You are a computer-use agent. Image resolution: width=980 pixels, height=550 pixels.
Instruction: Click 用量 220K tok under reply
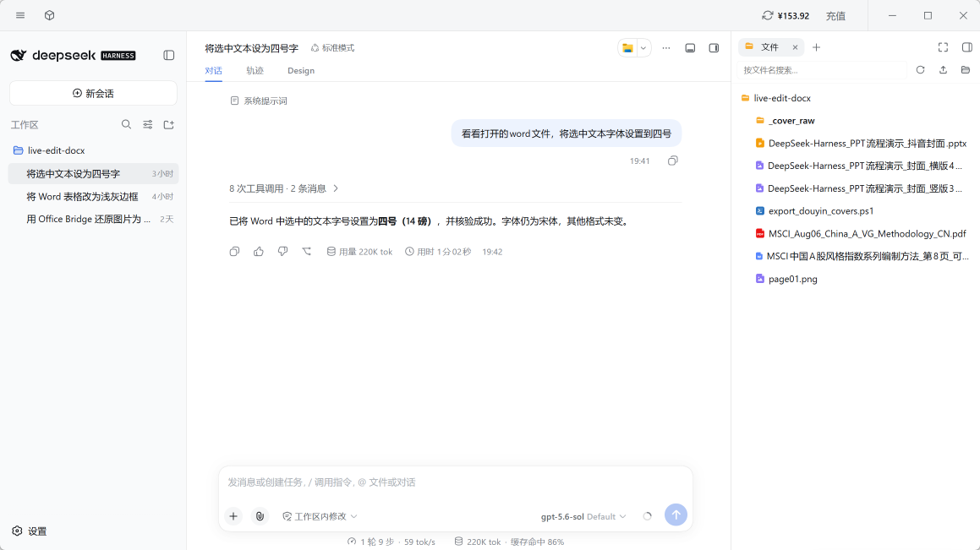coord(360,252)
